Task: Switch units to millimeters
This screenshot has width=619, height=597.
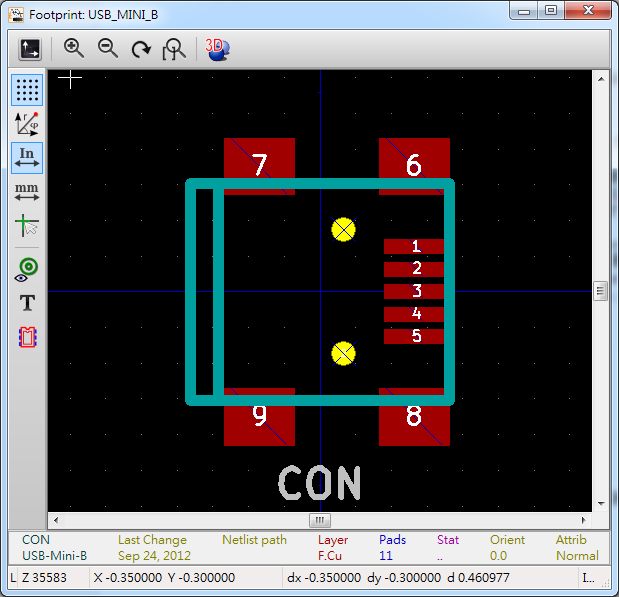Action: [27, 191]
